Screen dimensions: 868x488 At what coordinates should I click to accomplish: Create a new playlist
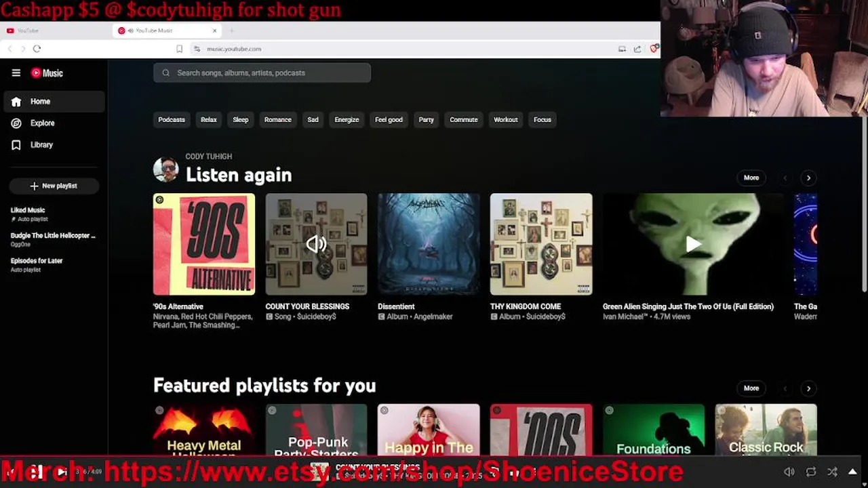pos(54,186)
